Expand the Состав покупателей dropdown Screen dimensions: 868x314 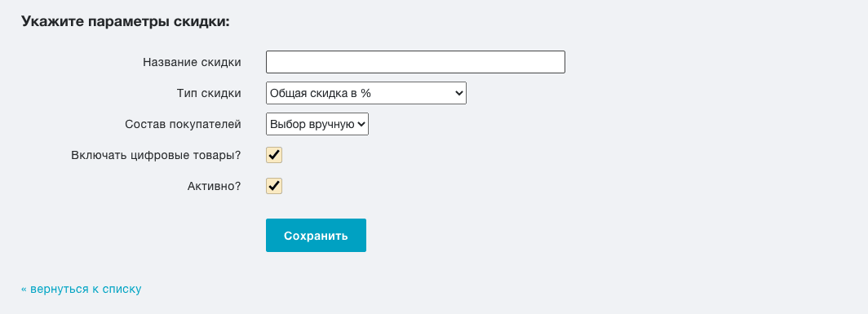(x=317, y=124)
